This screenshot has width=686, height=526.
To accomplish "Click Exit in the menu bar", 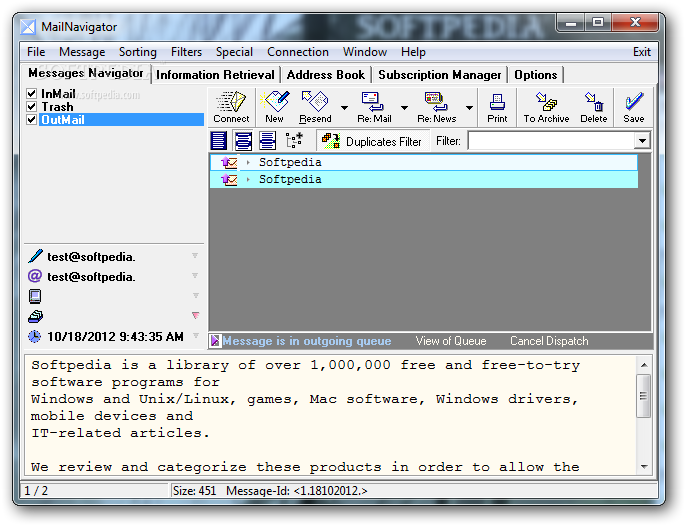I will tap(642, 52).
